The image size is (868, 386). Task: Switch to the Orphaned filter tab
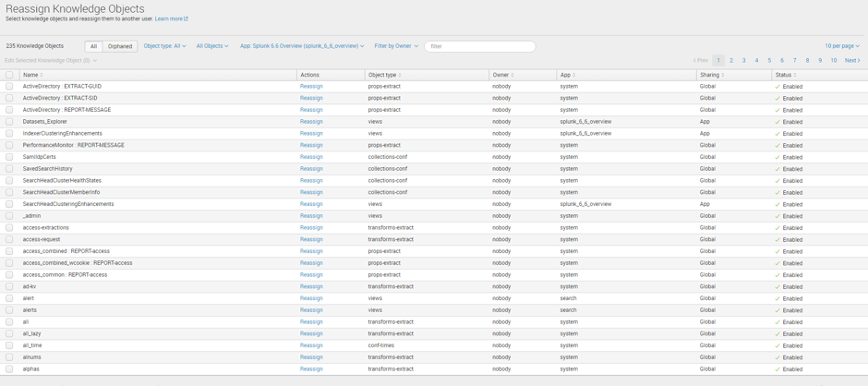pyautogui.click(x=120, y=46)
